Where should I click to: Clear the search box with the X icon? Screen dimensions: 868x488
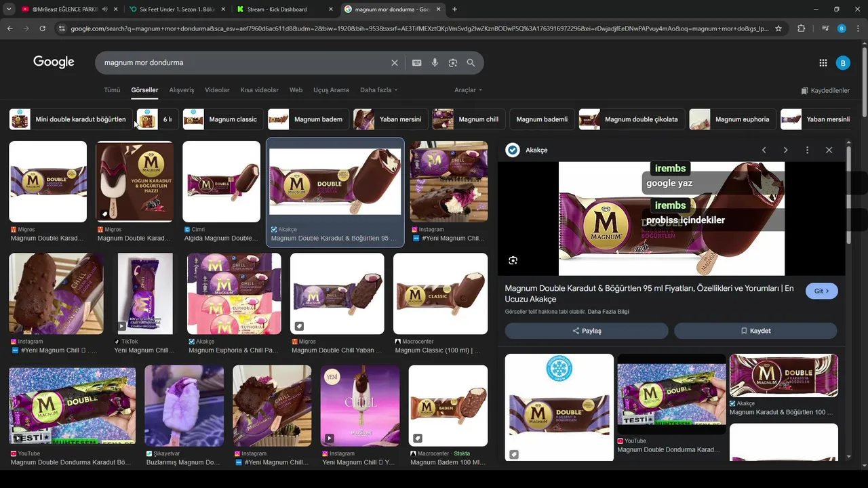coord(395,62)
